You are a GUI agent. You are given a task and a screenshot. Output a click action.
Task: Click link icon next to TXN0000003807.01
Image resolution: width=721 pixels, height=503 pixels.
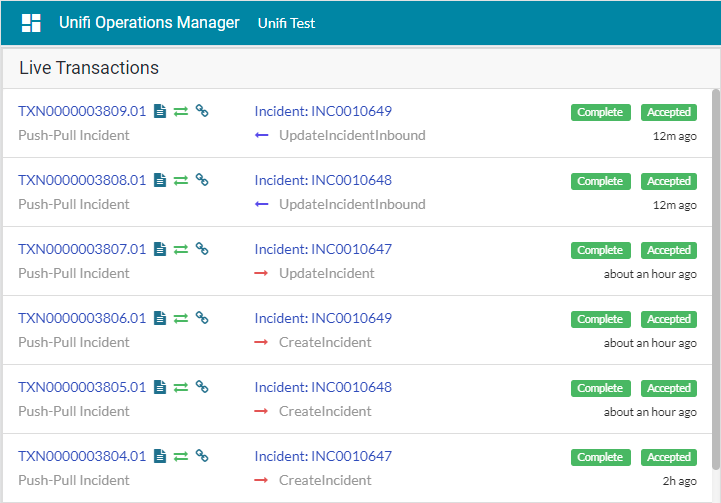click(x=202, y=250)
